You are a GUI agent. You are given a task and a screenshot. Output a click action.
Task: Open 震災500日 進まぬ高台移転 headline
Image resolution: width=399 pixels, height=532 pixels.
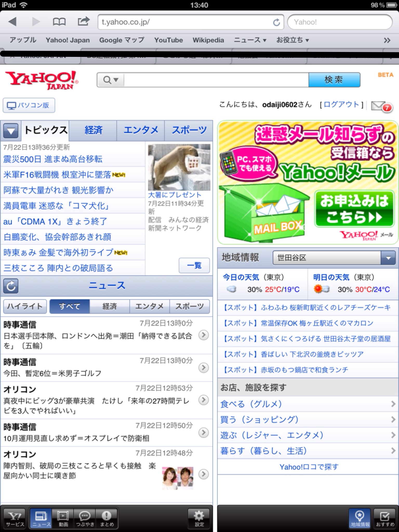pos(53,159)
